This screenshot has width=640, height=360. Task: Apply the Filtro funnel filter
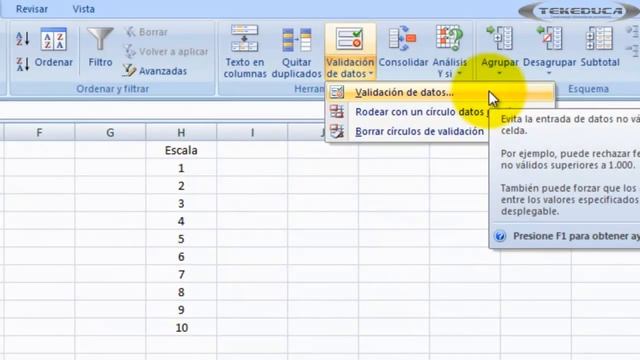(100, 48)
